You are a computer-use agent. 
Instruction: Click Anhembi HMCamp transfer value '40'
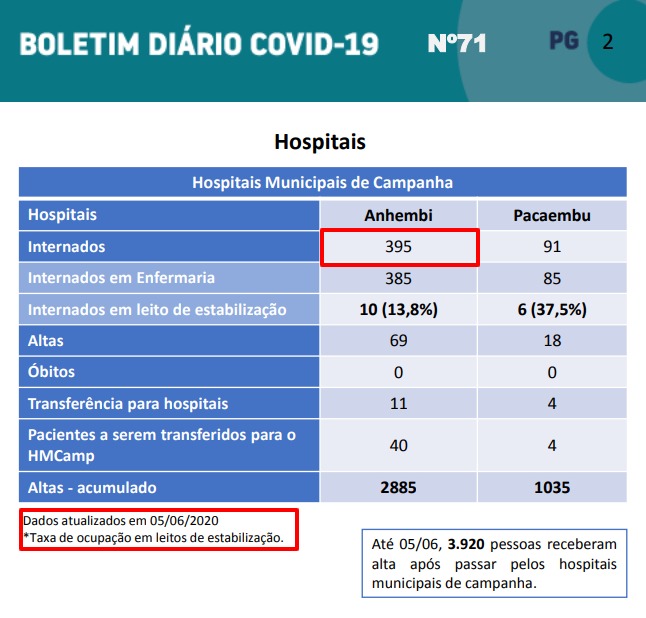398,445
